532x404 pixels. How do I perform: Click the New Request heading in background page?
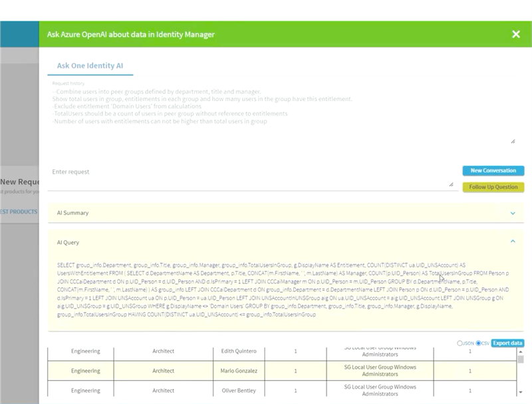coord(19,182)
